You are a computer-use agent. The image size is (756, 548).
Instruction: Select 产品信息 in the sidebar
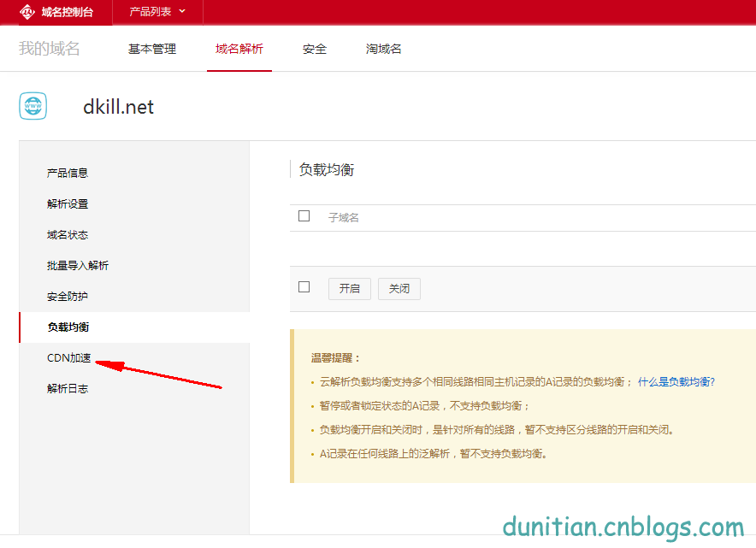coord(66,172)
